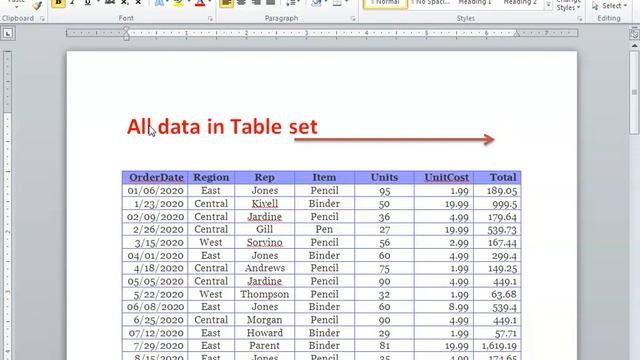Click the vertical scrollbar thumb

tap(634, 93)
